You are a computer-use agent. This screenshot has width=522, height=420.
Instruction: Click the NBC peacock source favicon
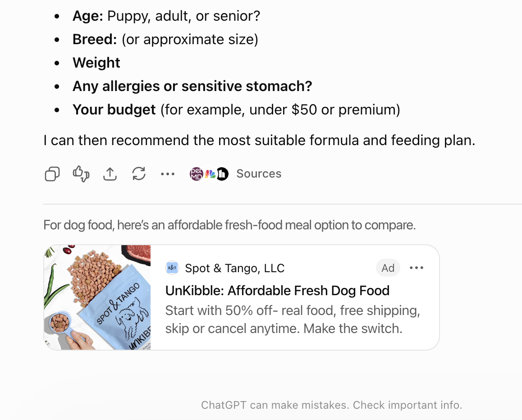(x=210, y=174)
